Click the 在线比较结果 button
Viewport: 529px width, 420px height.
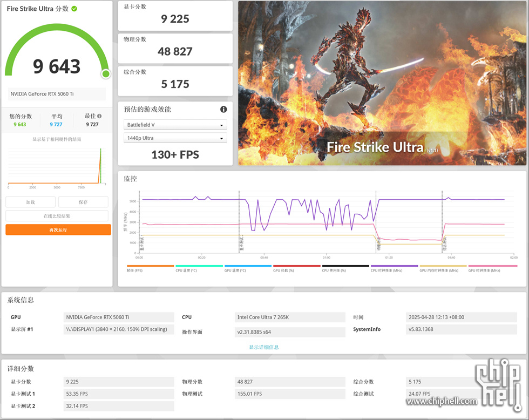(x=57, y=216)
